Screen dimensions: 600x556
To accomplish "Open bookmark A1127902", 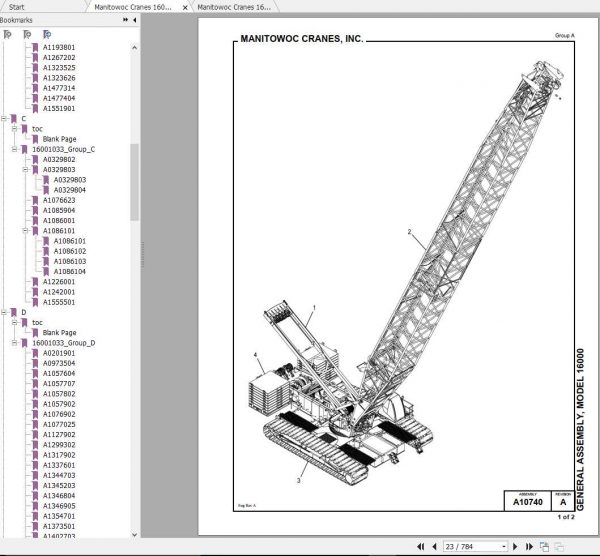I will point(59,435).
